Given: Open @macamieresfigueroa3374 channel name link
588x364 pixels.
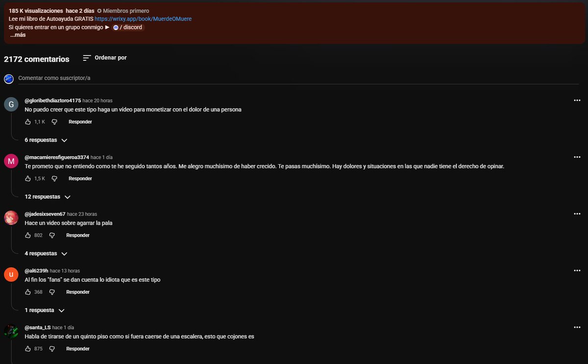Looking at the screenshot, I should coord(57,157).
